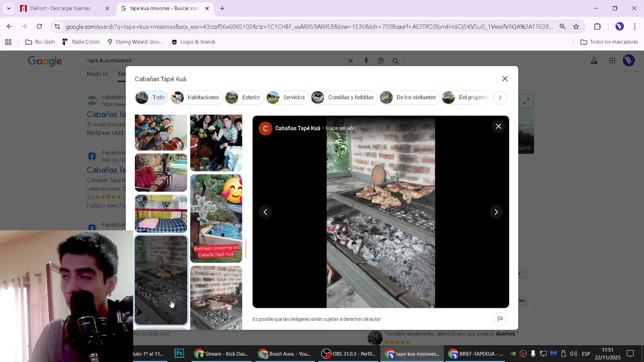Click the thumbnail list scrollbar
Image resolution: width=644 pixels, height=362 pixels.
coord(246,249)
